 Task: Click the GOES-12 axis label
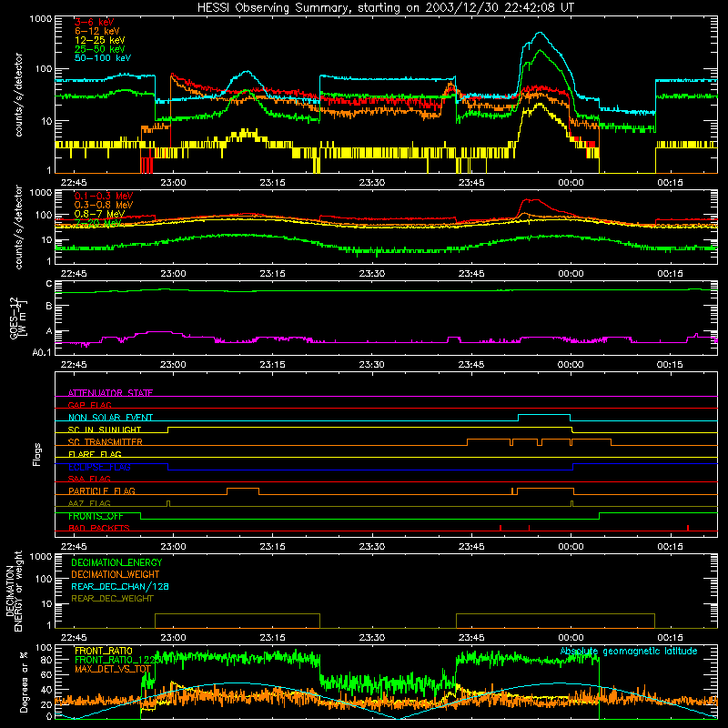point(17,318)
